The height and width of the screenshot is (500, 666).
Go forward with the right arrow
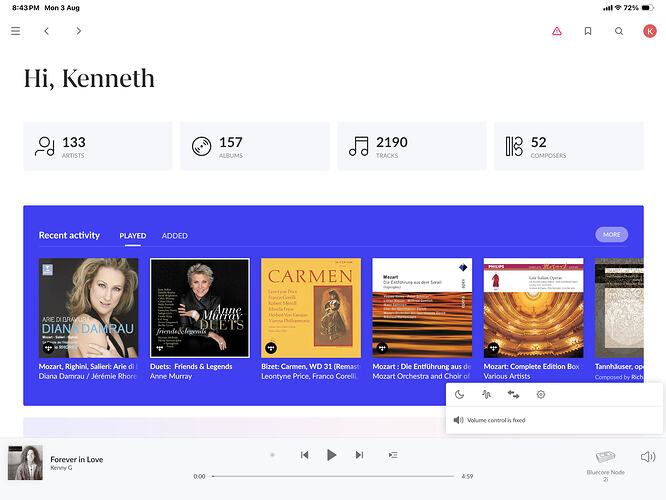tap(79, 31)
